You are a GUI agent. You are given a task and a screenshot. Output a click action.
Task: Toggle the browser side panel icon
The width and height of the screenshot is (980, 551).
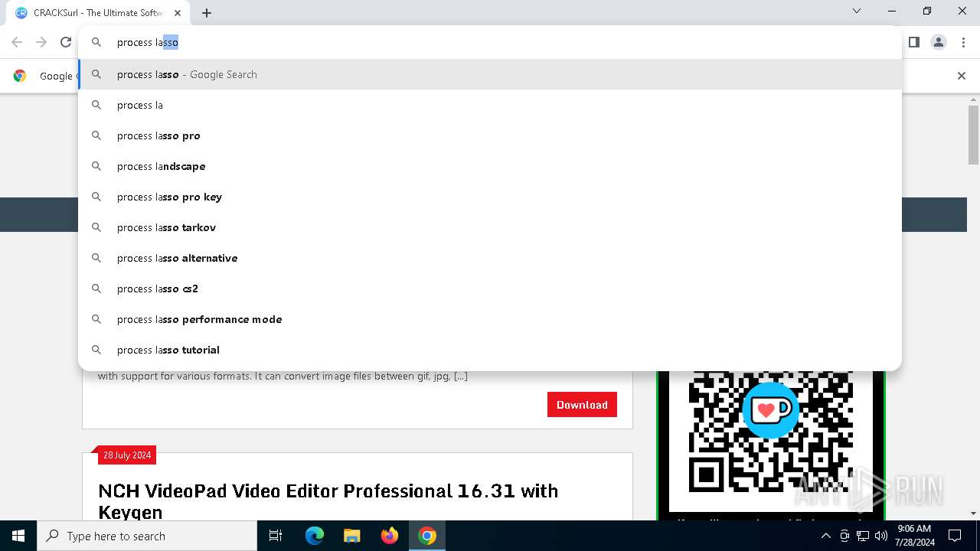913,42
